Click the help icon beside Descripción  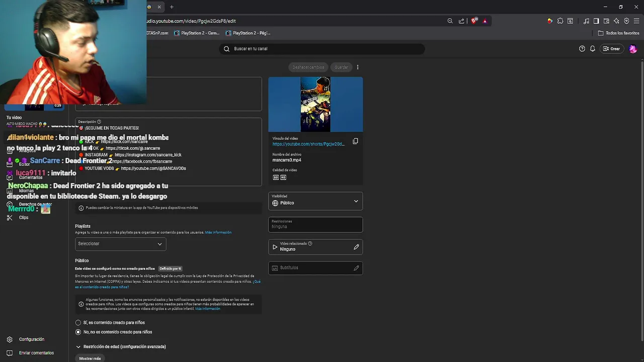click(99, 122)
